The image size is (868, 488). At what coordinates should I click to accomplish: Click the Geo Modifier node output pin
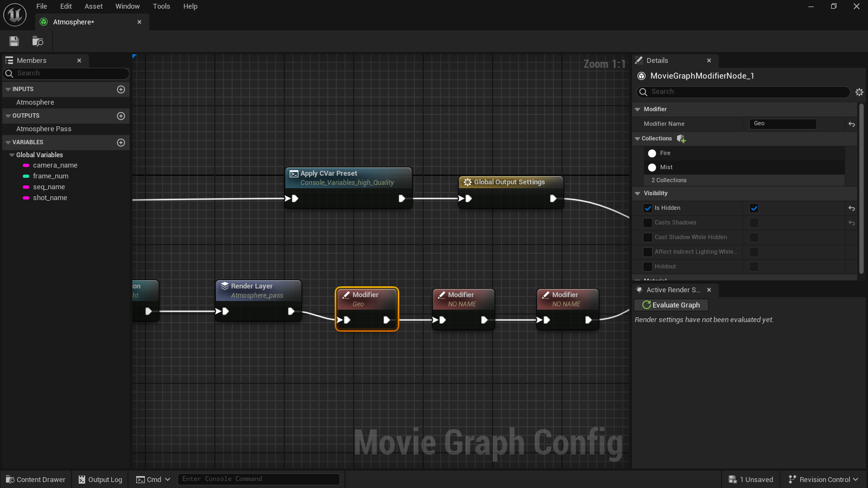pos(387,320)
